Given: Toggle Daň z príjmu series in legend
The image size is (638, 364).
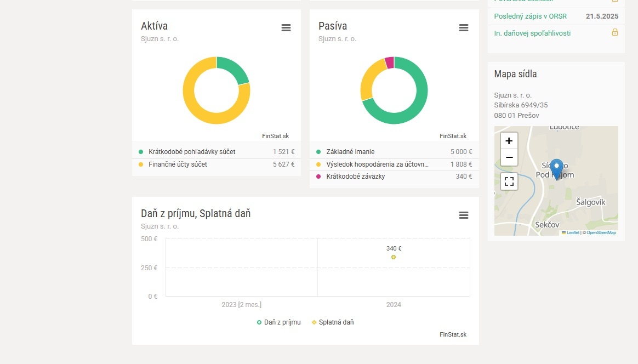Looking at the screenshot, I should point(278,322).
